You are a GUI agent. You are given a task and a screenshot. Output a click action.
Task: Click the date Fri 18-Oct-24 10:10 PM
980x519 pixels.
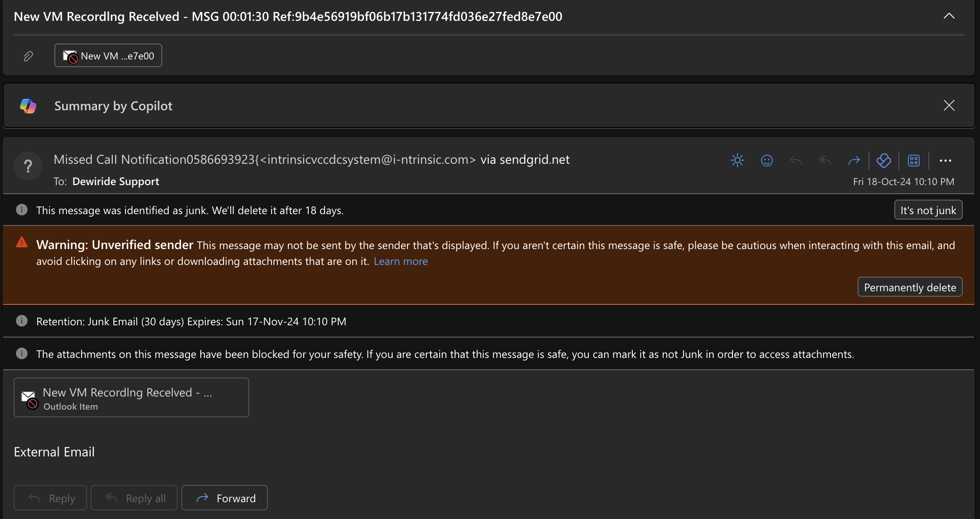[903, 181]
